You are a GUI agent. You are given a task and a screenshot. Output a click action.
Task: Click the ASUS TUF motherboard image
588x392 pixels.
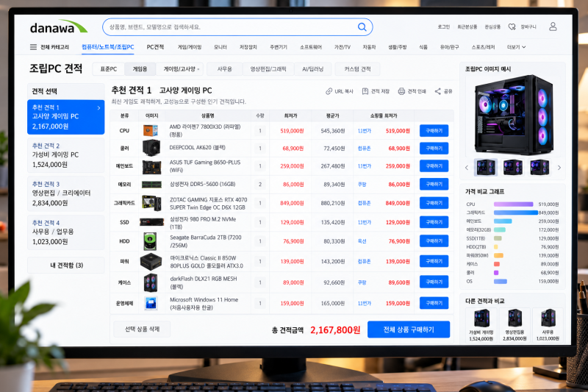(151, 166)
